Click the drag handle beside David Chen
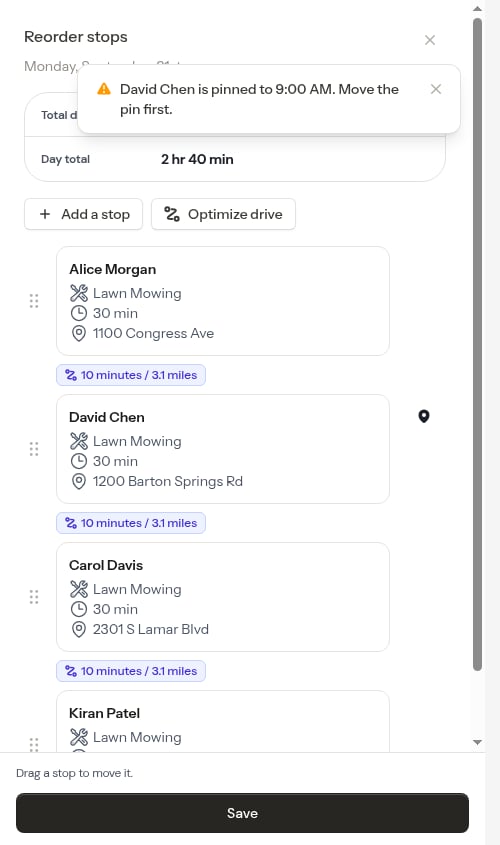The image size is (500, 845). [34, 449]
